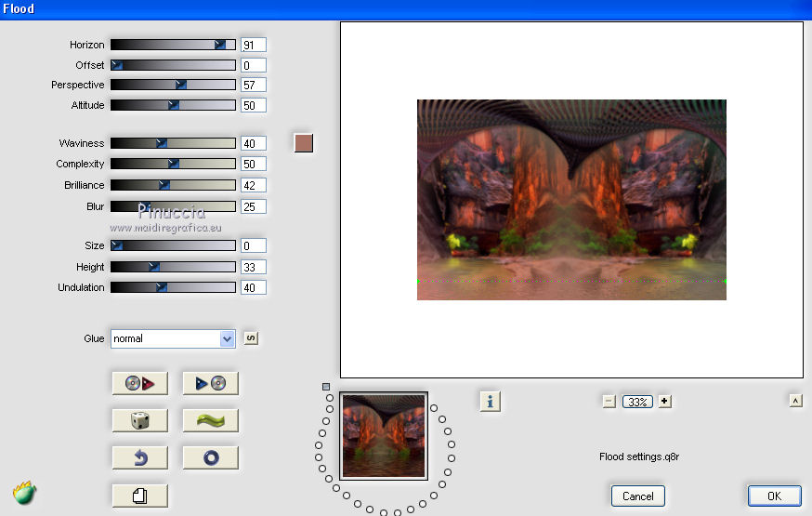Click the small preview thumbnail
This screenshot has width=812, height=516.
click(x=383, y=436)
